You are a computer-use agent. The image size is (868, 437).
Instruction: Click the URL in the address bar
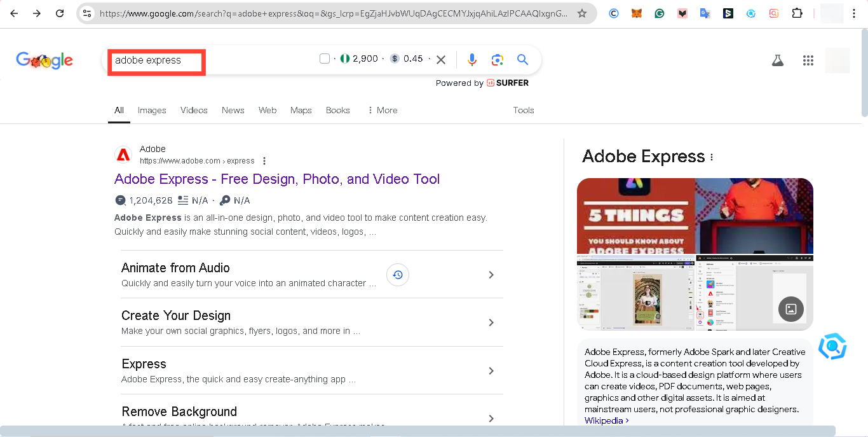click(x=334, y=13)
